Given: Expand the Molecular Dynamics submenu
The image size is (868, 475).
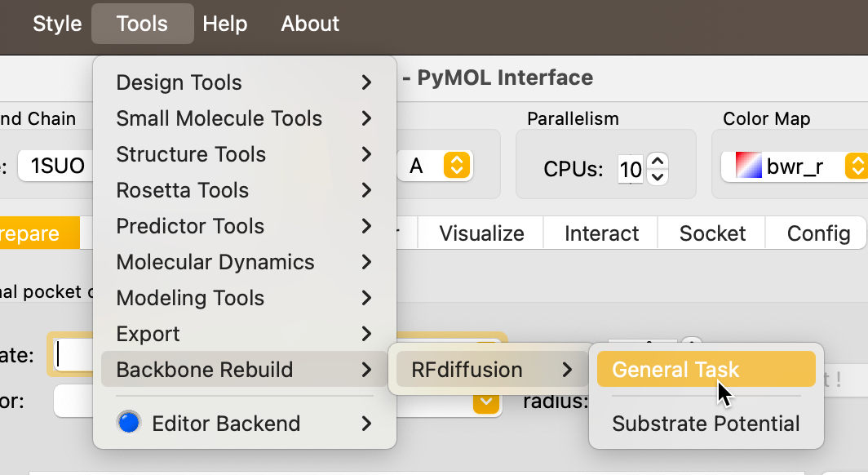Looking at the screenshot, I should [x=244, y=263].
